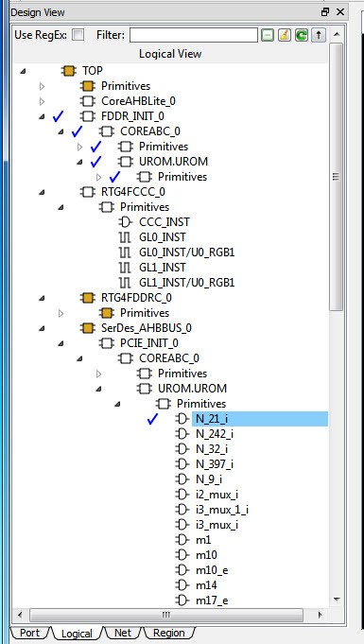The image size is (364, 644).
Task: Click the RTG4FDDRC_0 gold block icon
Action: point(88,297)
